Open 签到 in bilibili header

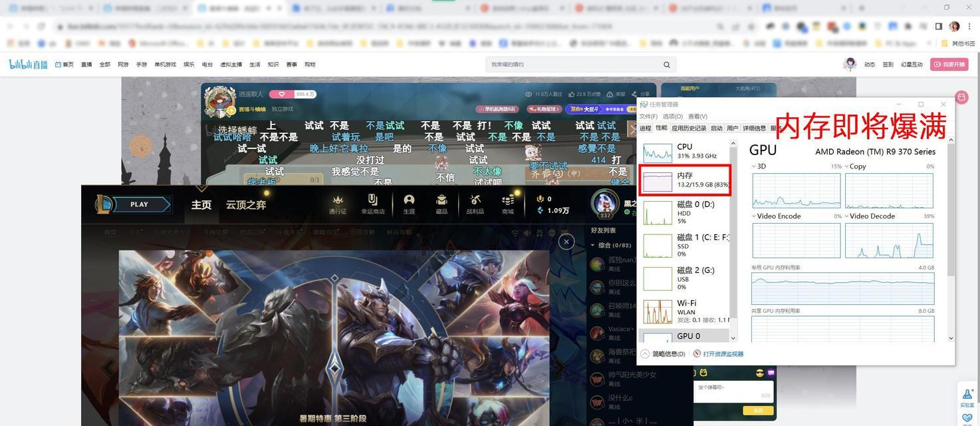coord(888,65)
